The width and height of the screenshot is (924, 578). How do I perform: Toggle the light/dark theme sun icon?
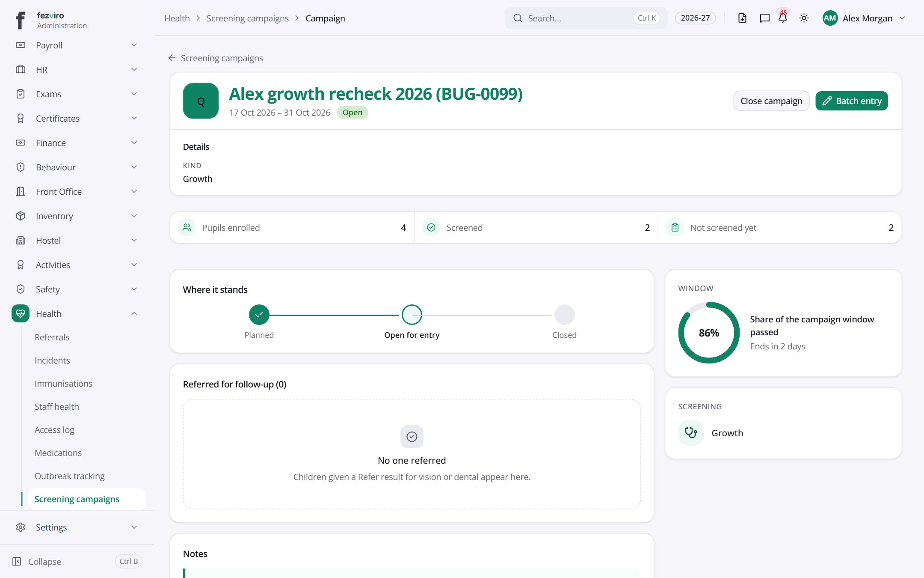point(804,18)
